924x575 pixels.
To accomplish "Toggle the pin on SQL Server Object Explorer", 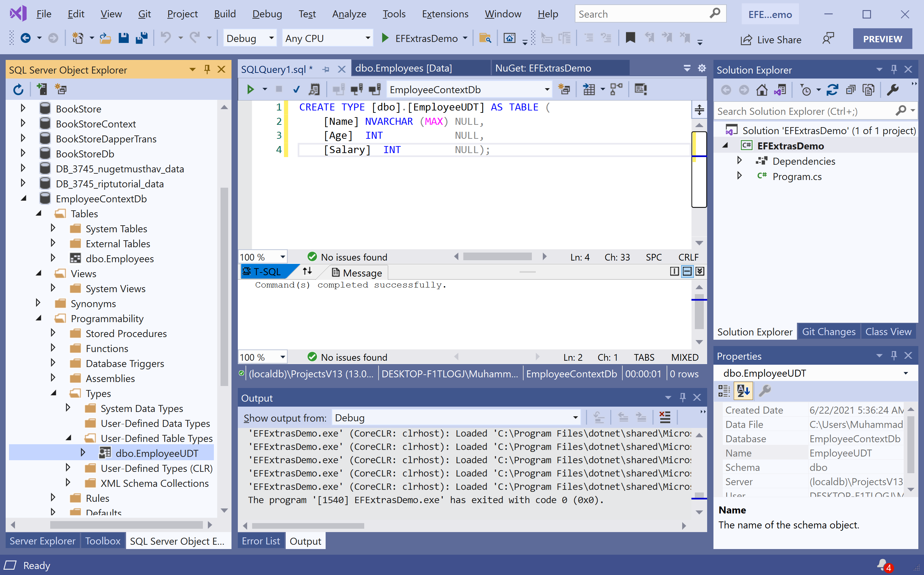I will coord(207,70).
